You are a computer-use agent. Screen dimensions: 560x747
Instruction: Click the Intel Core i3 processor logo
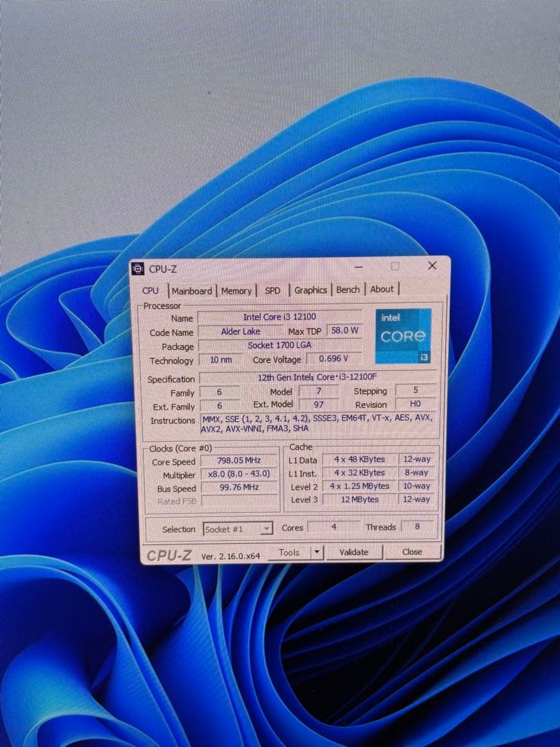402,335
